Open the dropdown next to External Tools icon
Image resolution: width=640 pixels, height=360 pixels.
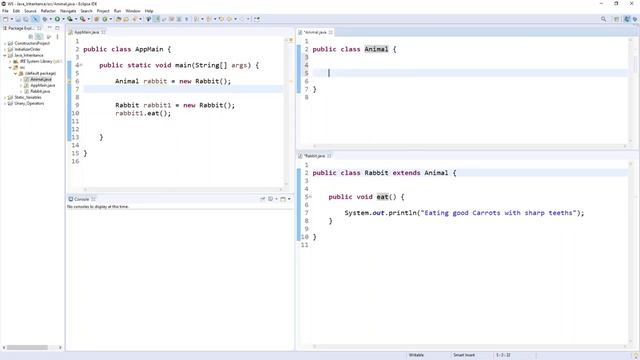click(x=89, y=19)
